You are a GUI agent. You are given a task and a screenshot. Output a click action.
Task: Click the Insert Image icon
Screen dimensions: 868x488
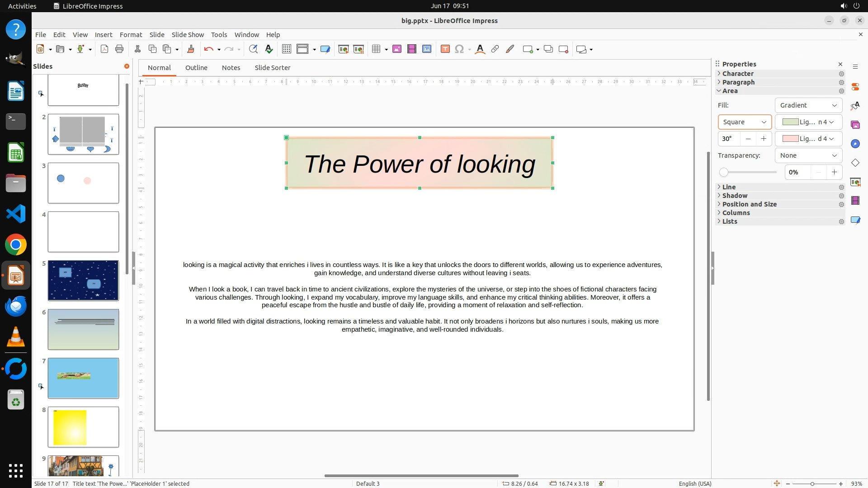coord(397,49)
